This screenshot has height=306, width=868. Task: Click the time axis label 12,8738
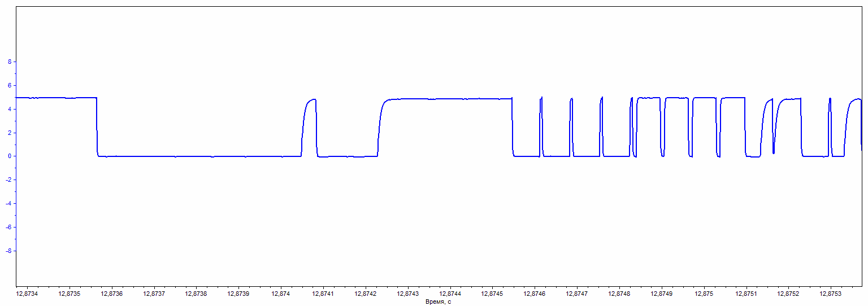tap(197, 294)
